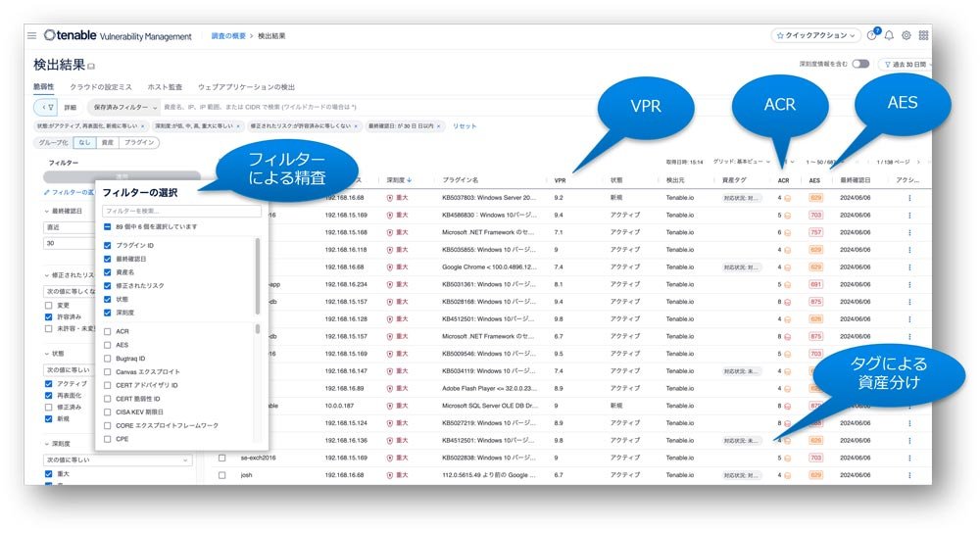Click the リセット link to reset filters
The height and width of the screenshot is (533, 980).
coord(465,126)
